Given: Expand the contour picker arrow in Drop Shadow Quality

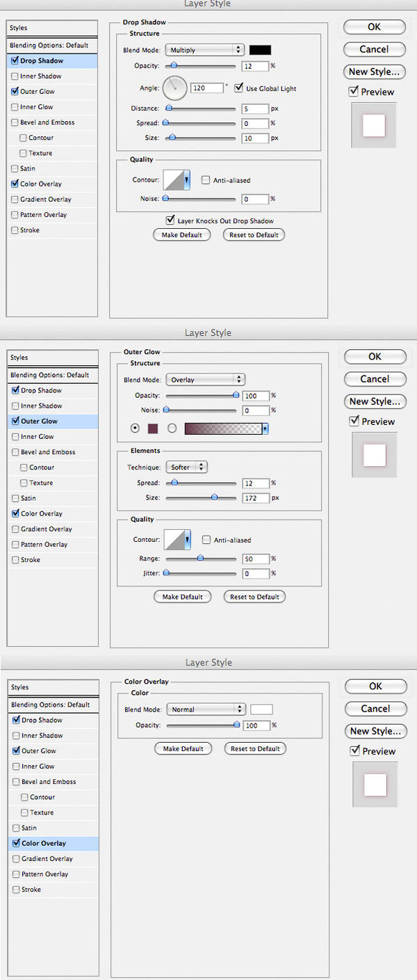Looking at the screenshot, I should click(187, 181).
